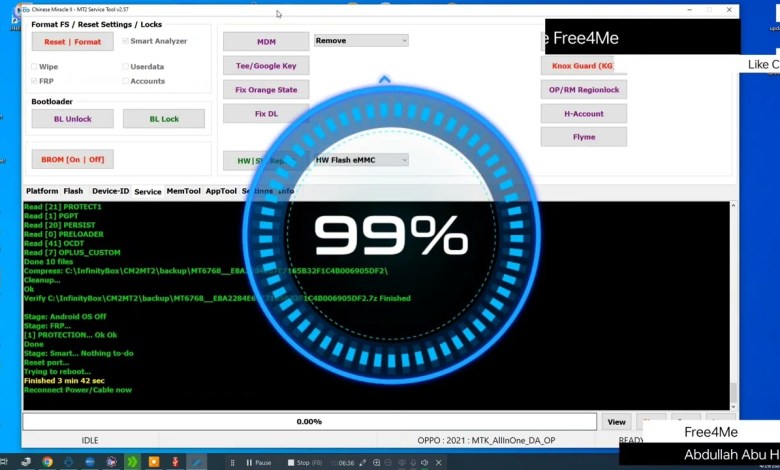Select the recorder pen annotation tool
This screenshot has width=780, height=470.
(363, 463)
